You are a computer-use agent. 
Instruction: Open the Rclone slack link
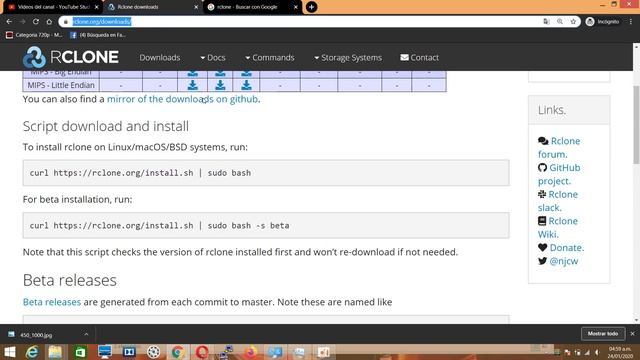point(558,201)
